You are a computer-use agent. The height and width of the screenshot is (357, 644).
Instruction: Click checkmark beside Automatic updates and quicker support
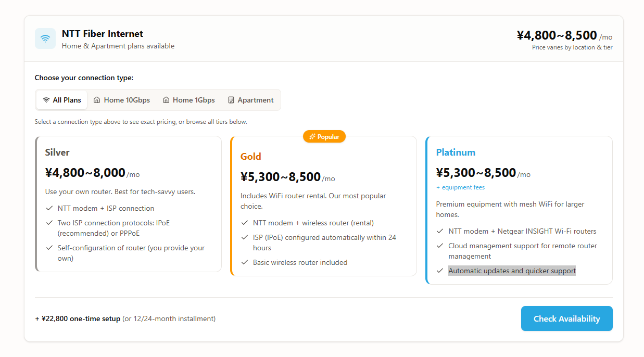point(440,271)
